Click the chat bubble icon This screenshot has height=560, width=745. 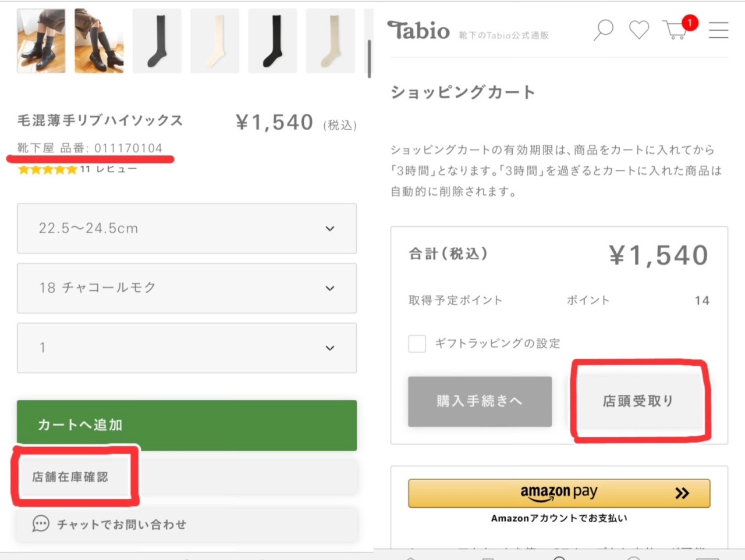[x=41, y=524]
